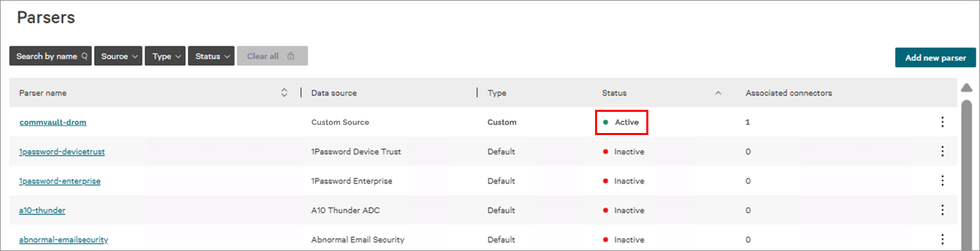Open kebab menu for 1password-devicetrust row

pos(942,151)
